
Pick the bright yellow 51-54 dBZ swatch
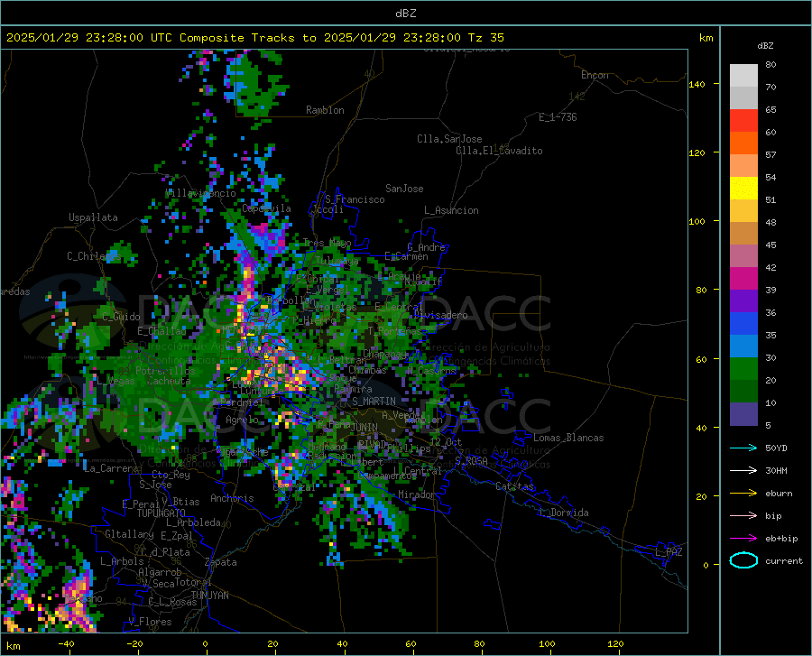click(x=743, y=189)
